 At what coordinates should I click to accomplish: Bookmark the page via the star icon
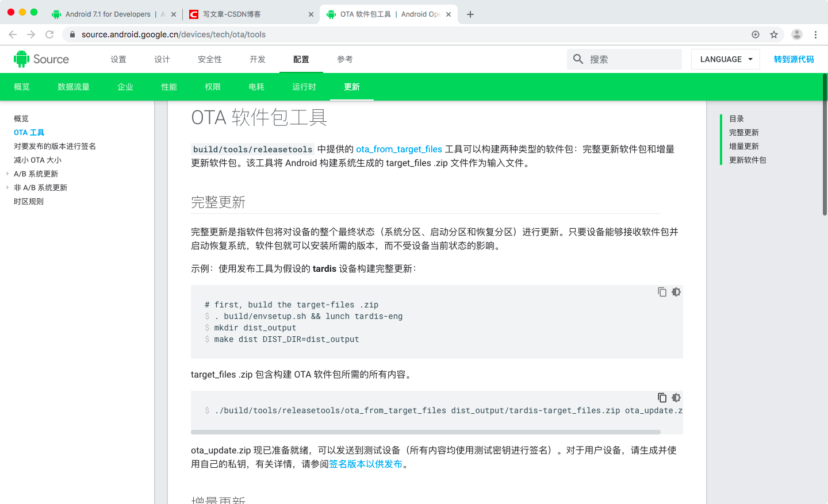point(775,34)
